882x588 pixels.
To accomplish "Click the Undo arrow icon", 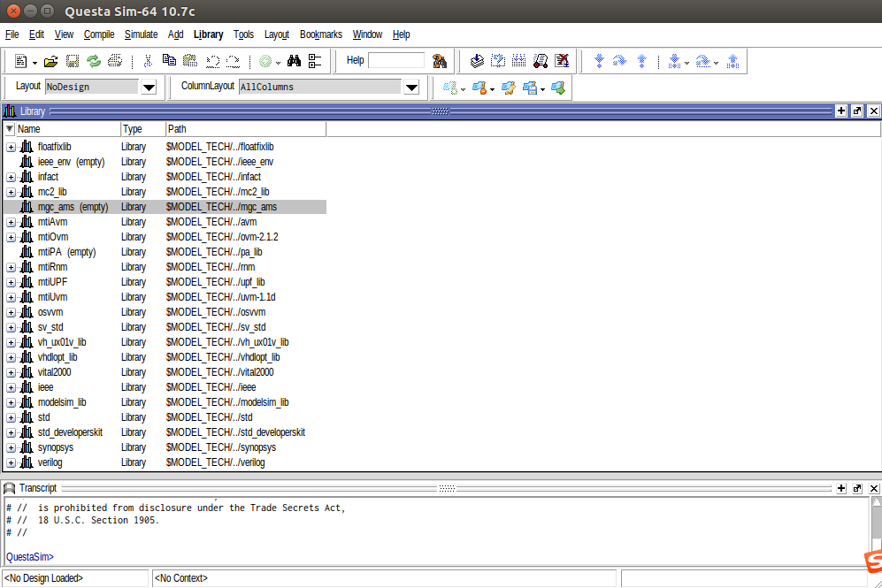I will 212,61.
